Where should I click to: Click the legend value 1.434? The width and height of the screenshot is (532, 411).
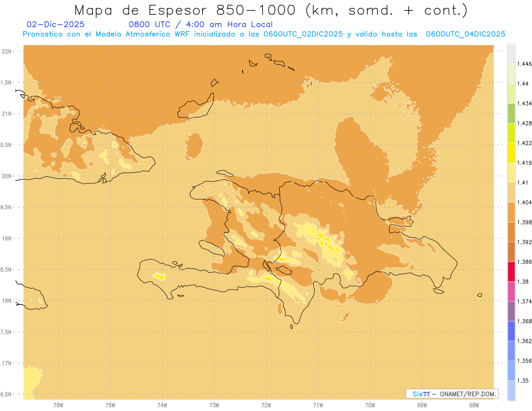[x=524, y=103]
